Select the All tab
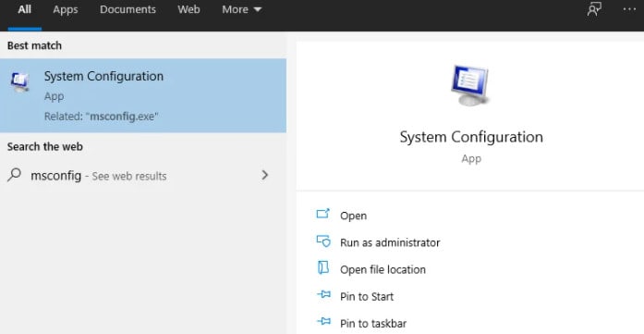The width and height of the screenshot is (644, 334). tap(24, 9)
